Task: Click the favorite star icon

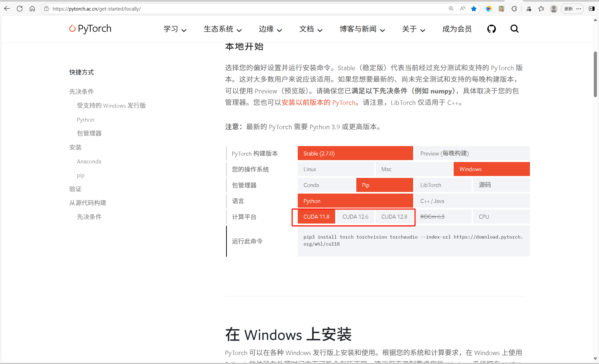Action: click(474, 9)
